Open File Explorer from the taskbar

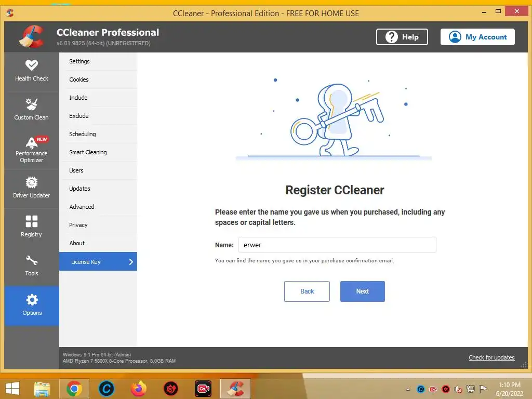[x=42, y=389]
